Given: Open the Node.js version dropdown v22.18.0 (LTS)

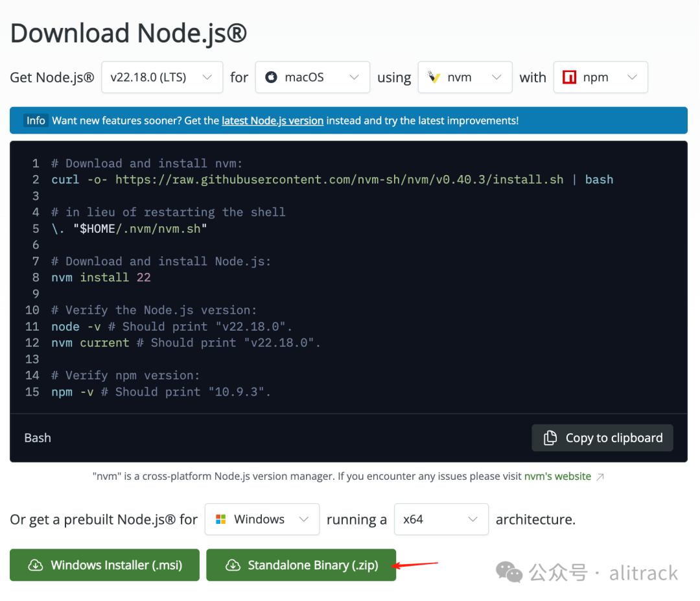Looking at the screenshot, I should point(162,77).
